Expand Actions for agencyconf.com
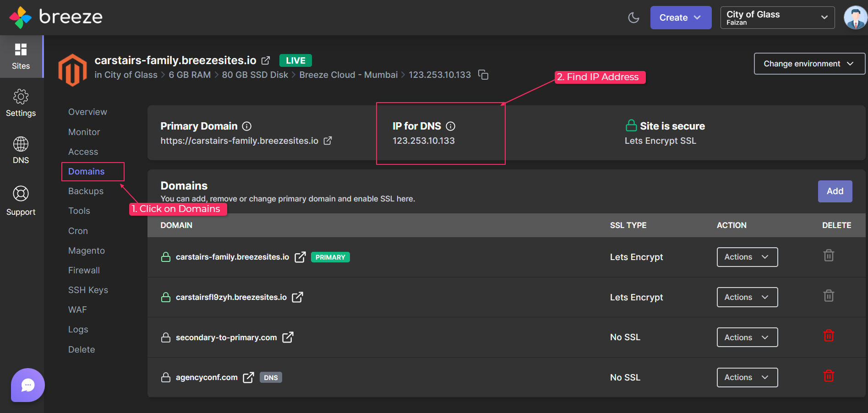 point(747,377)
